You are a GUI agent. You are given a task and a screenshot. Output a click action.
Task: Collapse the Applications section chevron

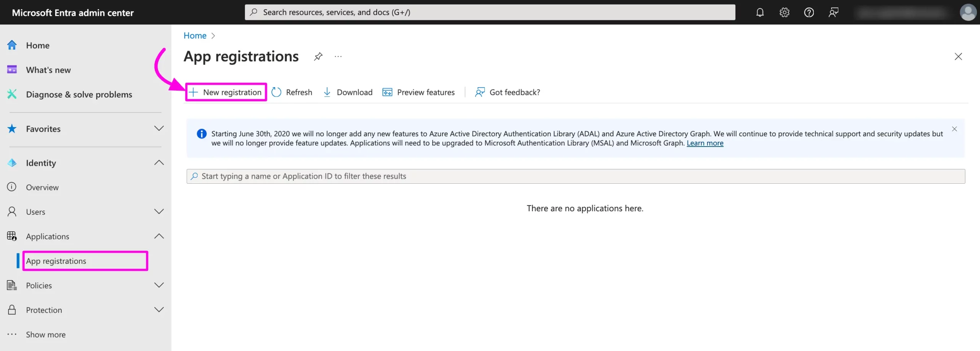159,237
